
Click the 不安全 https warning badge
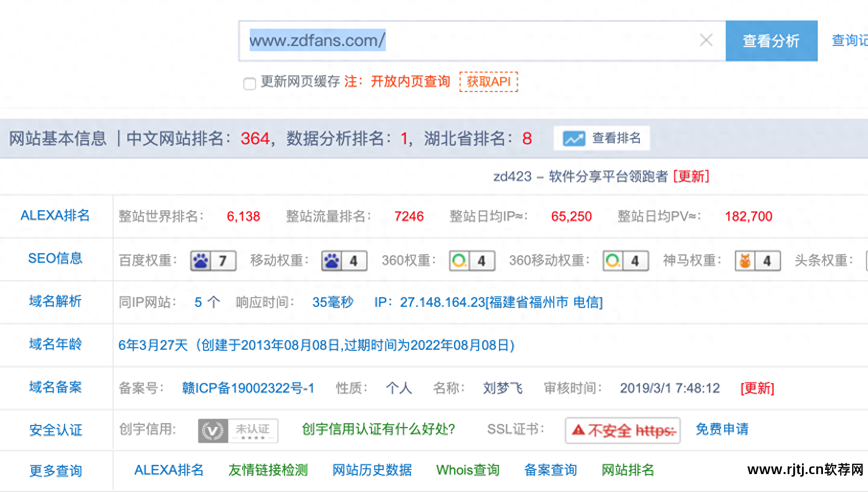(x=622, y=430)
